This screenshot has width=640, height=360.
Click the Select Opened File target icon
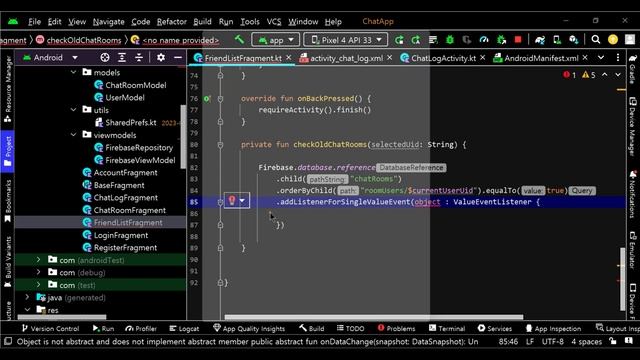click(x=105, y=58)
